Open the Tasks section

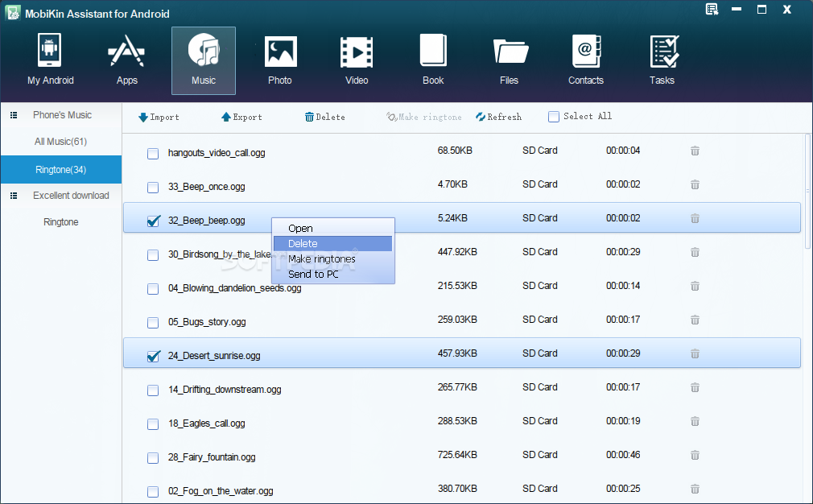pos(662,60)
